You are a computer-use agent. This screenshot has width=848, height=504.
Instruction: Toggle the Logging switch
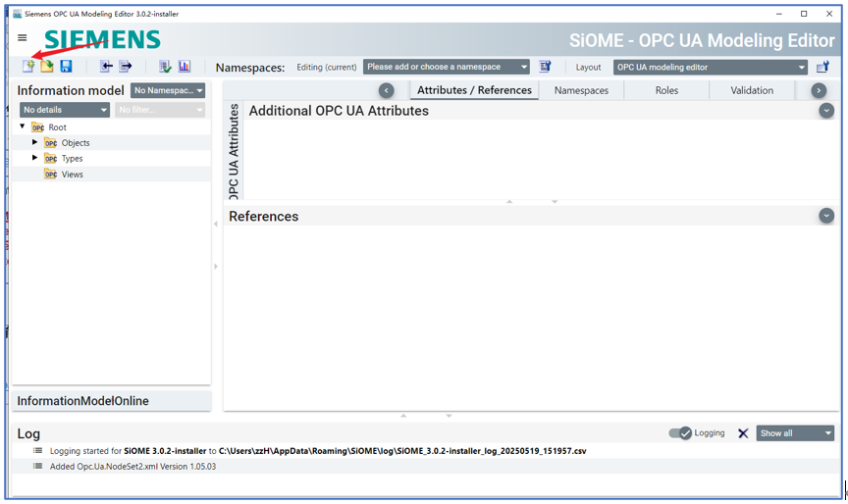click(x=680, y=433)
